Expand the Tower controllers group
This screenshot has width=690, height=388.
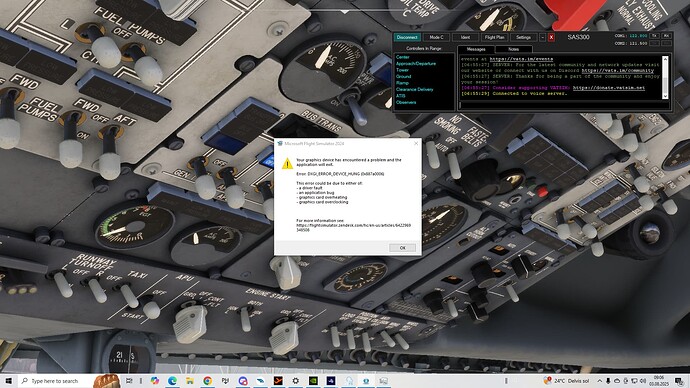point(402,70)
